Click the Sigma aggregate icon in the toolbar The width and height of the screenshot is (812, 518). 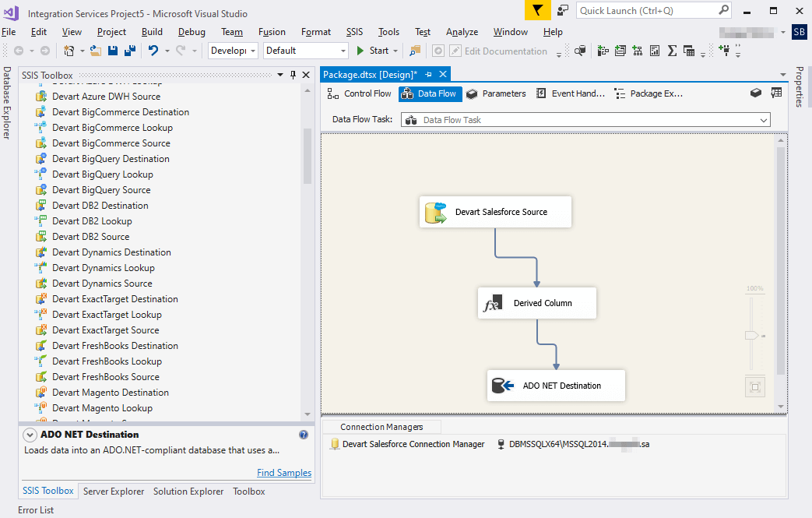(670, 50)
